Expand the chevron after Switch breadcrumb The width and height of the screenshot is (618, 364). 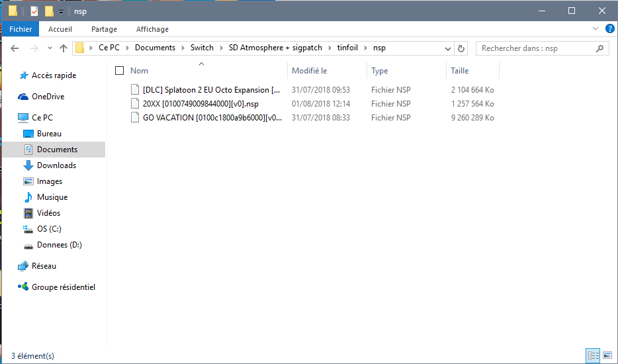tap(221, 48)
